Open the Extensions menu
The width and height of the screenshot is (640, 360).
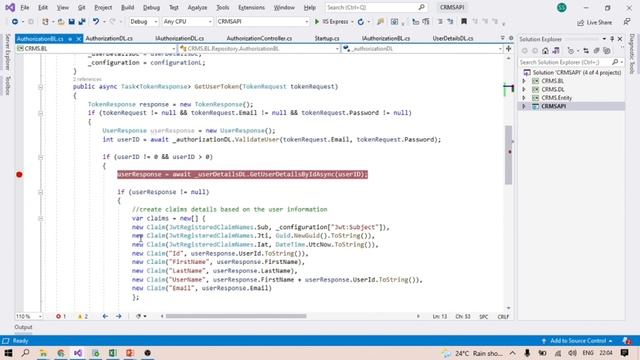pos(251,7)
